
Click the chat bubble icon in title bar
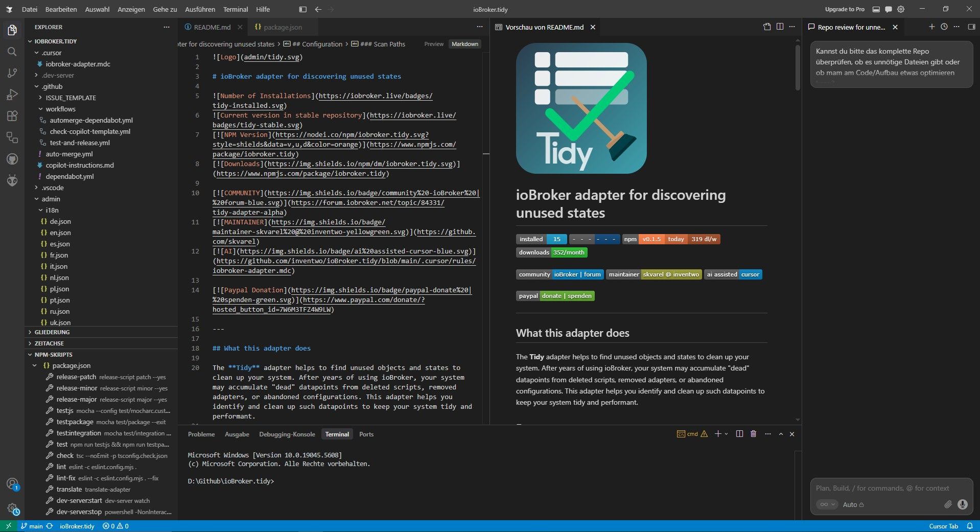pos(889,9)
